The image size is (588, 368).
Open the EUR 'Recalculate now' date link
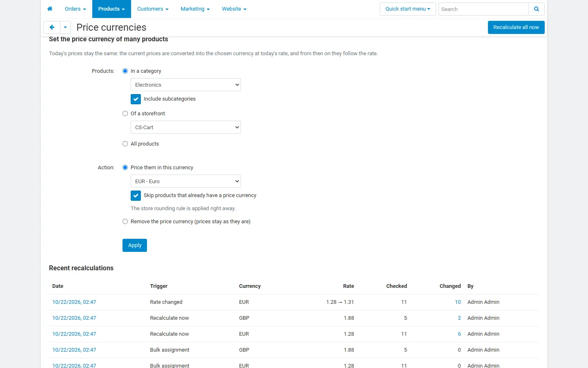click(74, 334)
